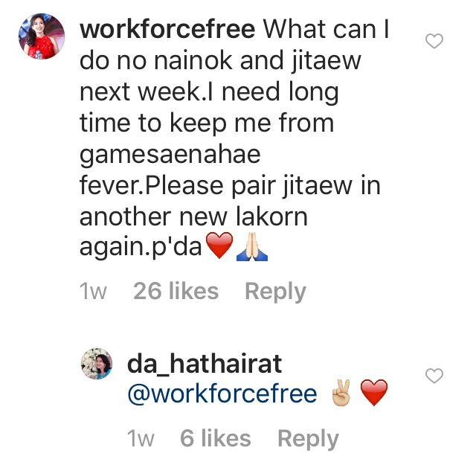Click the 1w timestamp beside 6 likes
Viewport: 476px width, 465px height.
click(x=141, y=438)
